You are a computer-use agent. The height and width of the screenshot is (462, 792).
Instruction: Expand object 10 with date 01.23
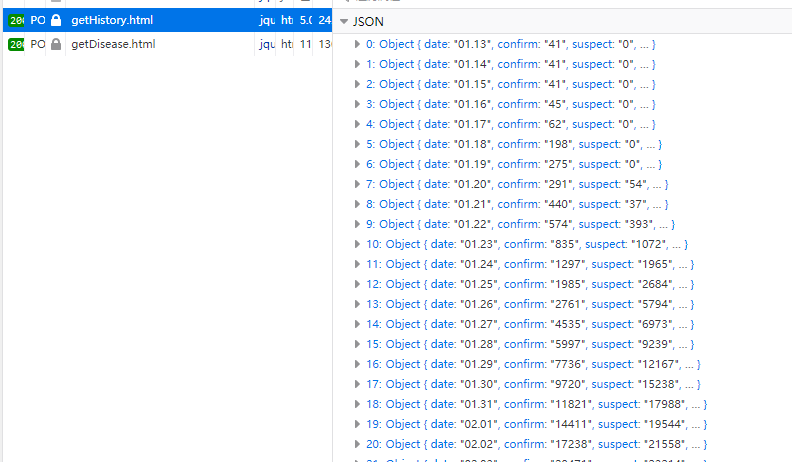pyautogui.click(x=357, y=244)
